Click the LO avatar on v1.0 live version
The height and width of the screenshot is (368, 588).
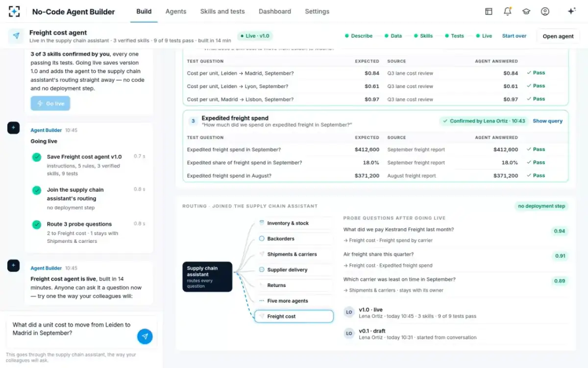(x=349, y=313)
